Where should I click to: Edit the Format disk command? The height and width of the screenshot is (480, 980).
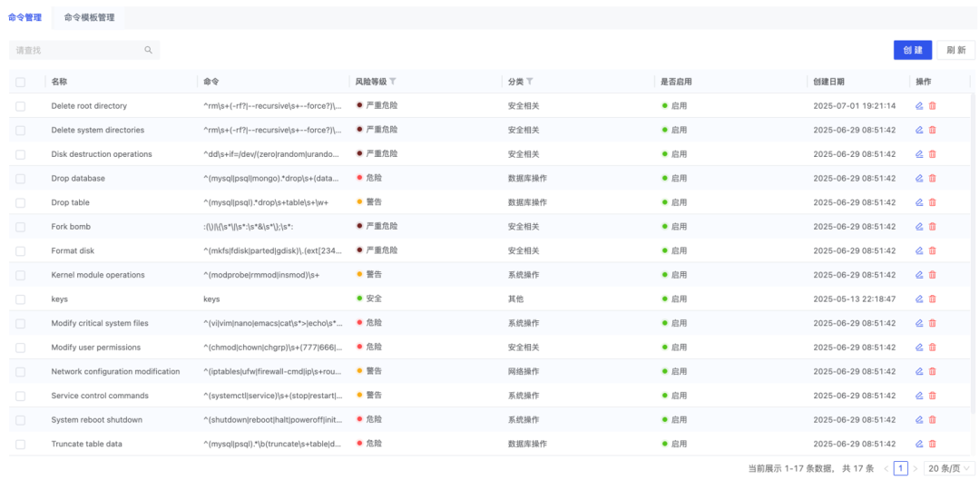(x=918, y=250)
